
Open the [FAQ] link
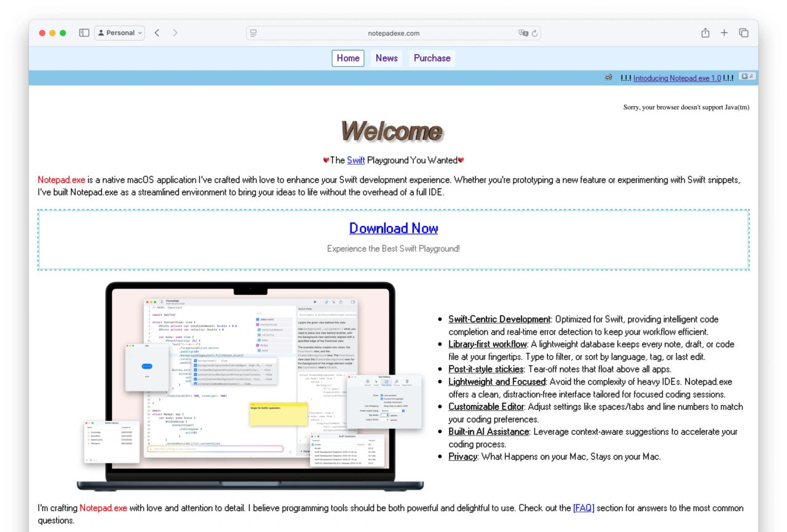click(x=583, y=508)
